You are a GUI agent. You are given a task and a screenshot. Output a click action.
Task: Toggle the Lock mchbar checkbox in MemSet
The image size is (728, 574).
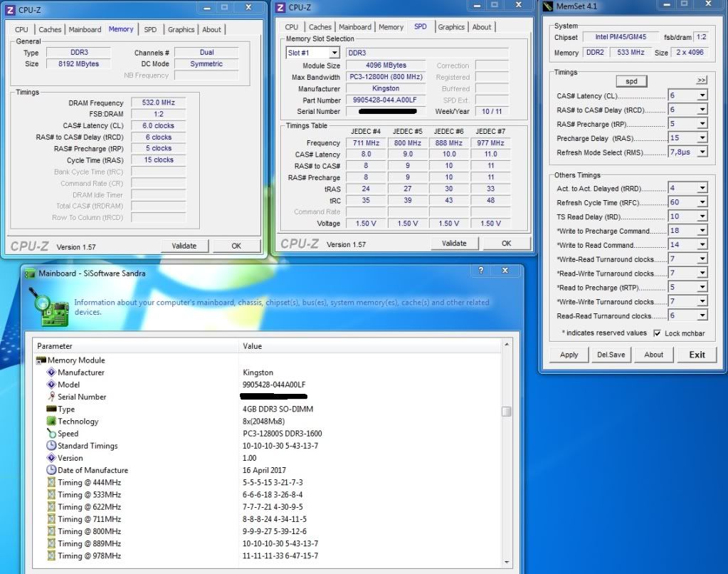[657, 333]
